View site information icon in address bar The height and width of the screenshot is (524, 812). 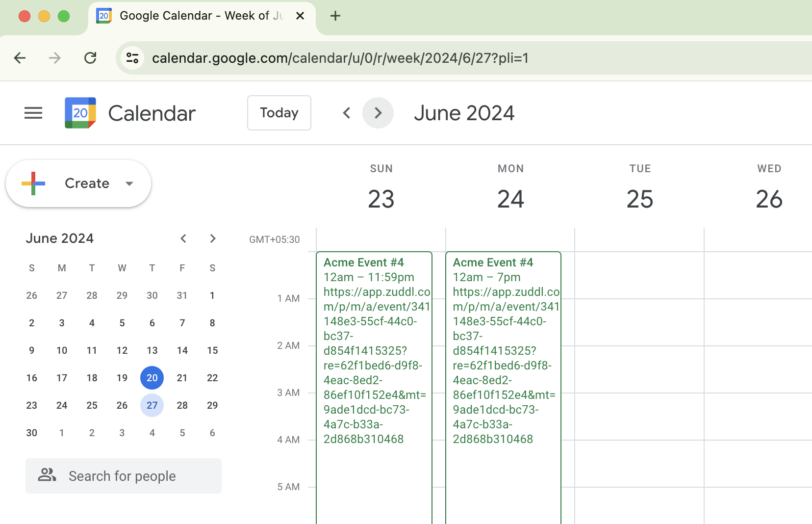132,58
